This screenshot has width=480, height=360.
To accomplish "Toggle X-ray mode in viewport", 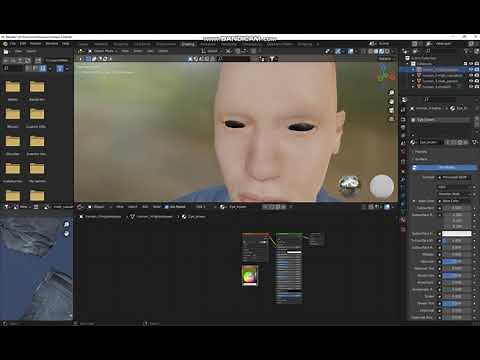I will coord(363,51).
